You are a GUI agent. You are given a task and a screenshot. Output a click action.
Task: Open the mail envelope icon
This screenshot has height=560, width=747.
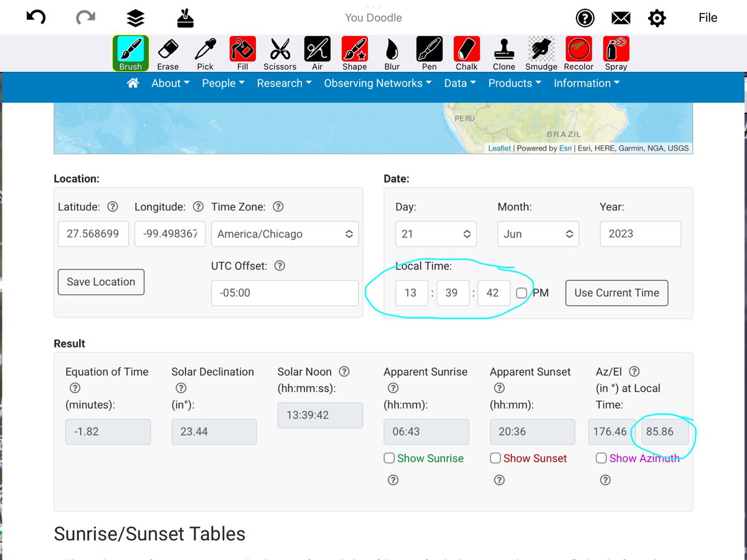pyautogui.click(x=621, y=18)
